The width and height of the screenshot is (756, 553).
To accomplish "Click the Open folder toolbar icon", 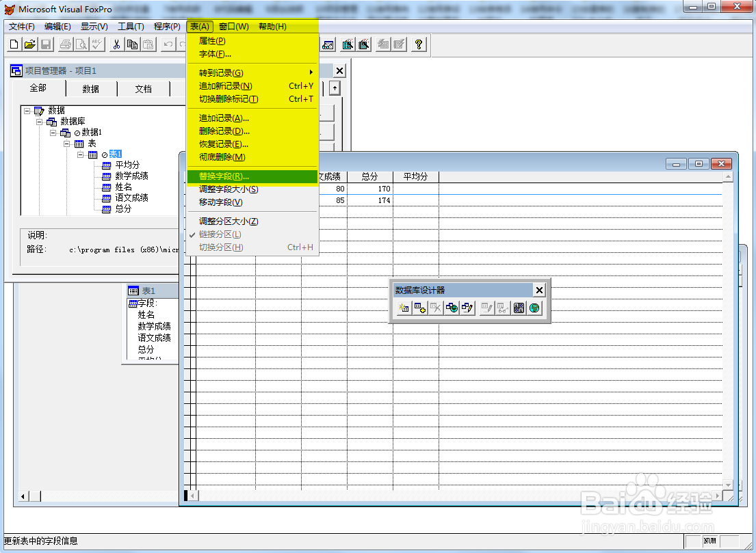I will (30, 44).
